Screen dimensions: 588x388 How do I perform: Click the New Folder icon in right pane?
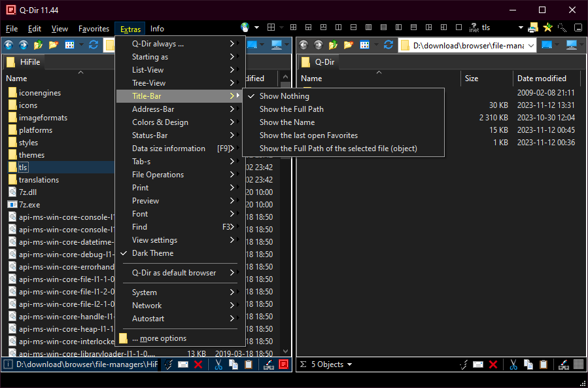click(348, 45)
